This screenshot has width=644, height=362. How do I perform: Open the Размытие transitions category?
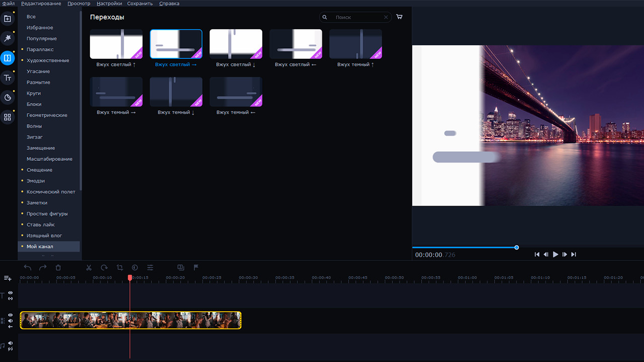[37, 82]
